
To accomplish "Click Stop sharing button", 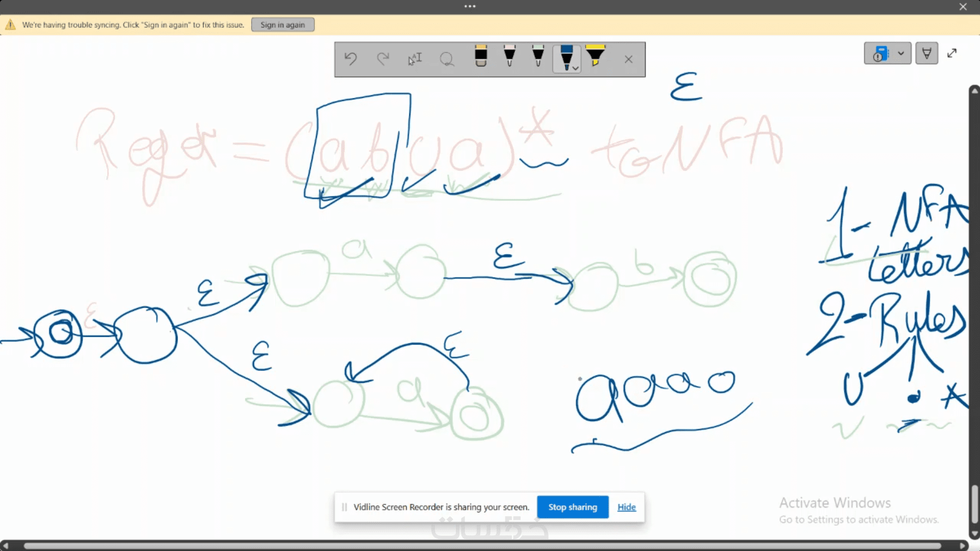I will point(572,507).
